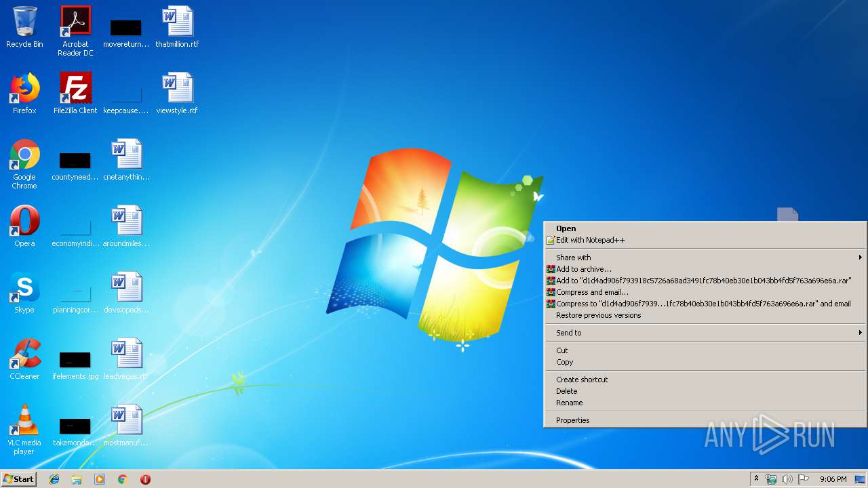This screenshot has height=488, width=868.
Task: Choose Properties in context menu
Action: point(705,420)
